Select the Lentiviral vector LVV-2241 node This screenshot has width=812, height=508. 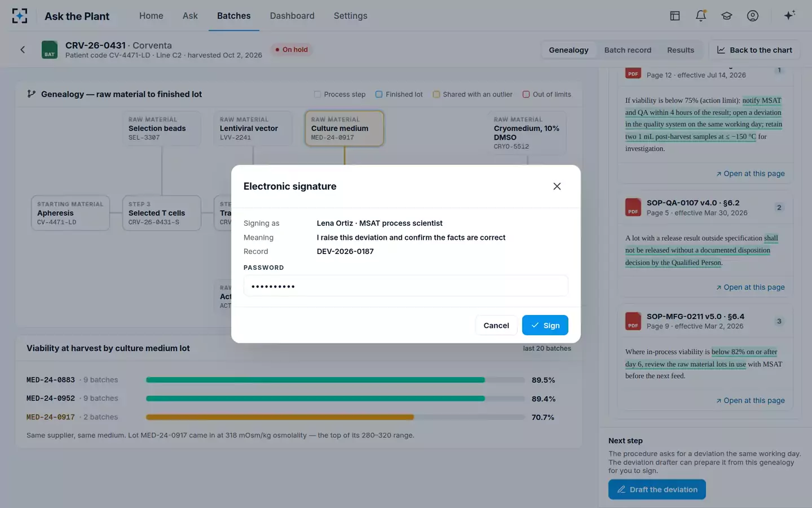click(x=253, y=128)
